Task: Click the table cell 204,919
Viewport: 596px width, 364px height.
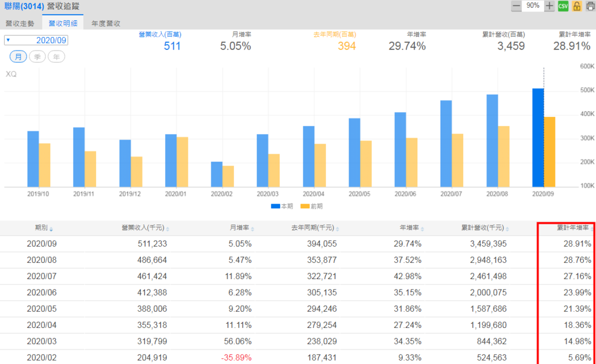Action: [x=152, y=358]
